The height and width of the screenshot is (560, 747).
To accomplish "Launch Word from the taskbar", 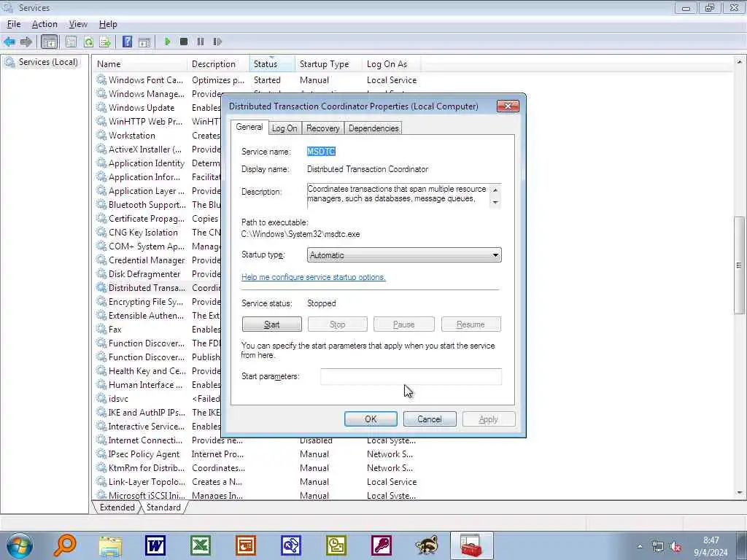I will coord(155,545).
